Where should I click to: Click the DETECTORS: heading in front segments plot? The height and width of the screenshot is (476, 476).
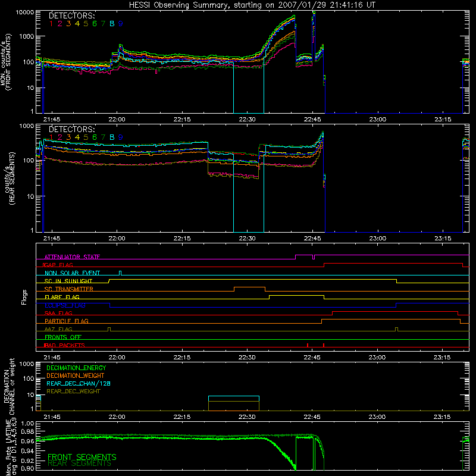pyautogui.click(x=72, y=15)
